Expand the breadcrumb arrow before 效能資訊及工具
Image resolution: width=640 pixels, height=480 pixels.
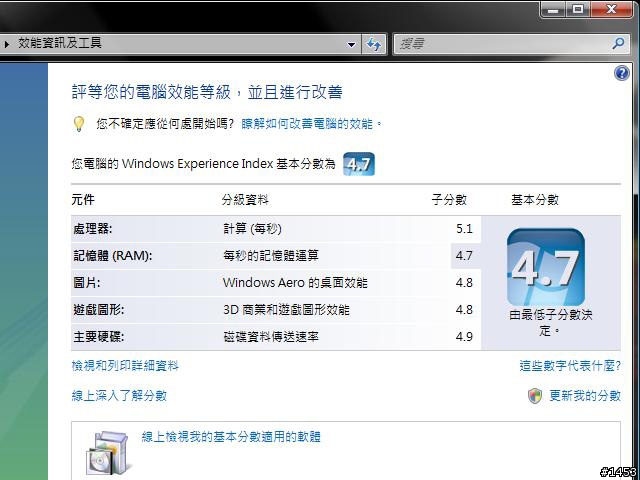click(7, 44)
